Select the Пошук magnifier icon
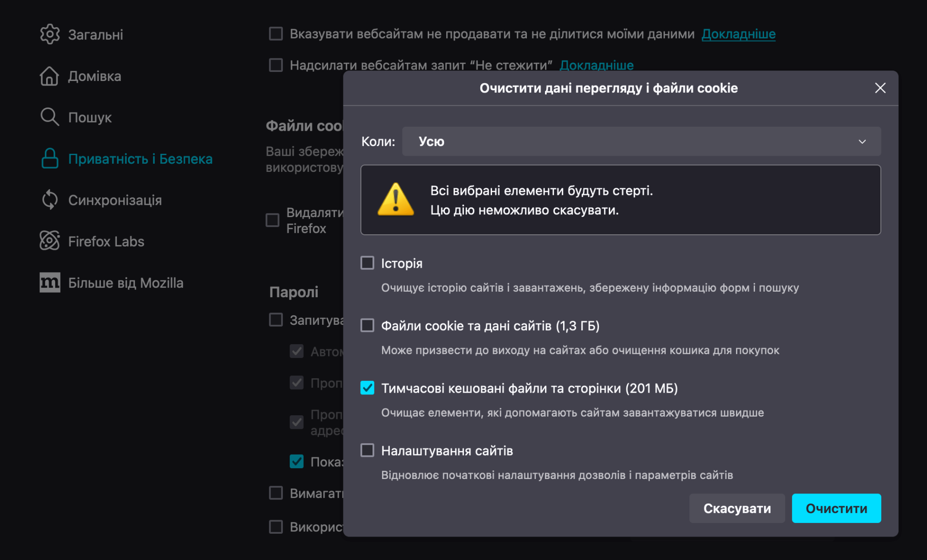Image resolution: width=927 pixels, height=560 pixels. [x=49, y=117]
